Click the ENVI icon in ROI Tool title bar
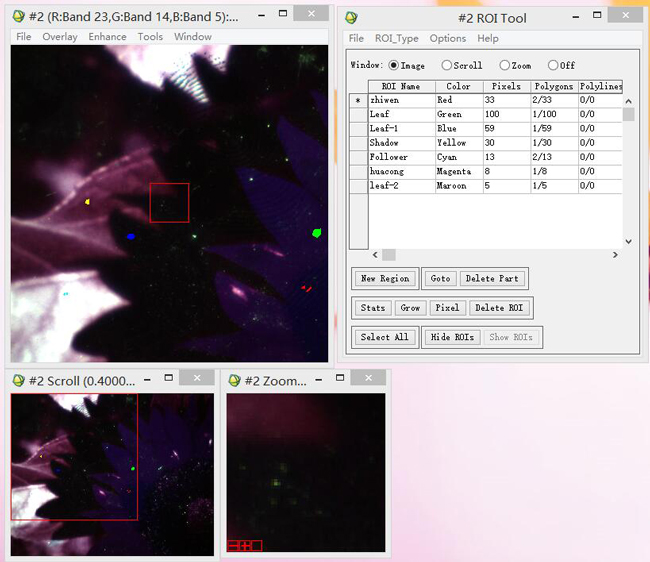 click(348, 17)
